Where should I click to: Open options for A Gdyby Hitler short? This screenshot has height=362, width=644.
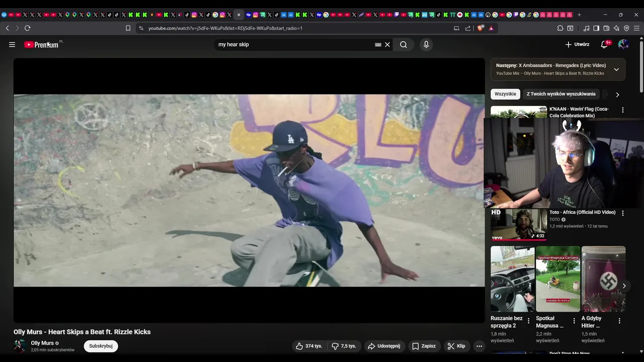(x=619, y=321)
